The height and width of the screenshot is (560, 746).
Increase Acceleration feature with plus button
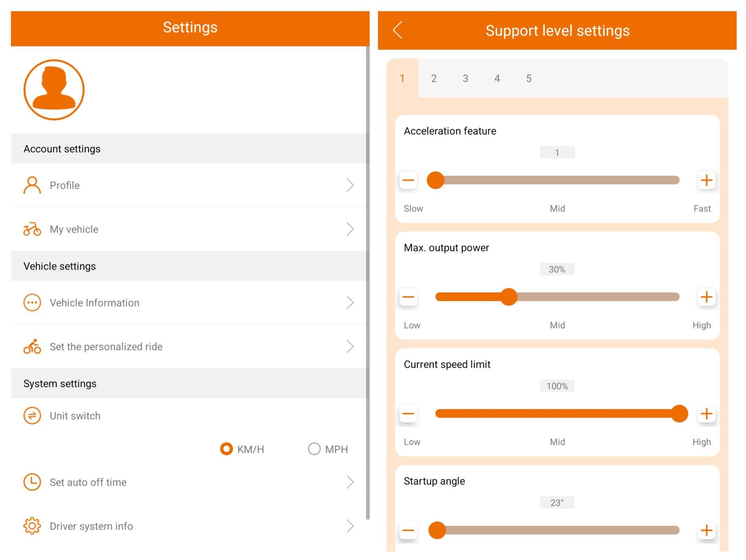pos(707,181)
